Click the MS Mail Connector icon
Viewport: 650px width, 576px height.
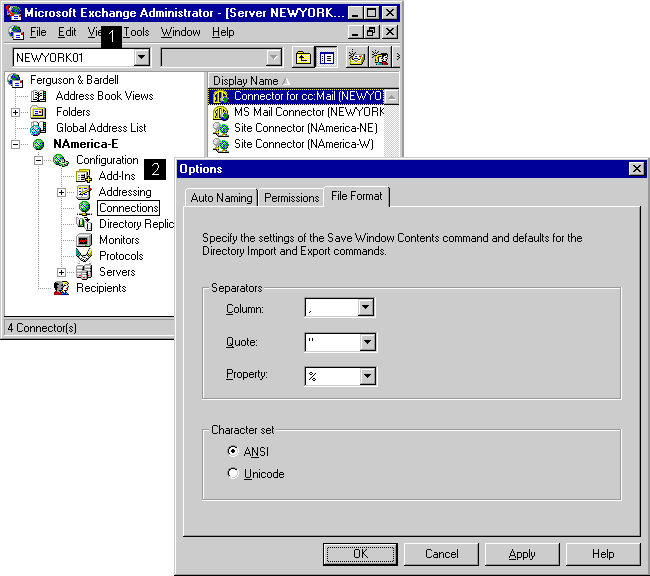[x=221, y=112]
